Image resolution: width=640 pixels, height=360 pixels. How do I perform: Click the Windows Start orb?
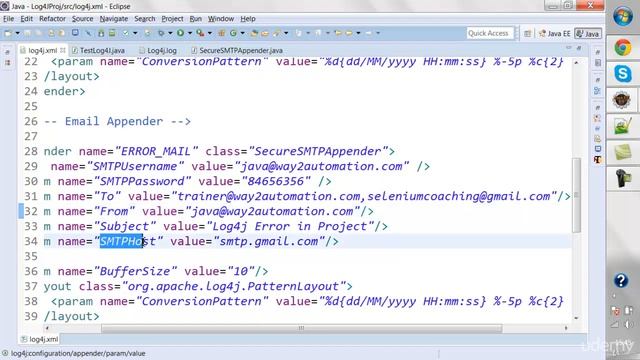click(x=622, y=16)
